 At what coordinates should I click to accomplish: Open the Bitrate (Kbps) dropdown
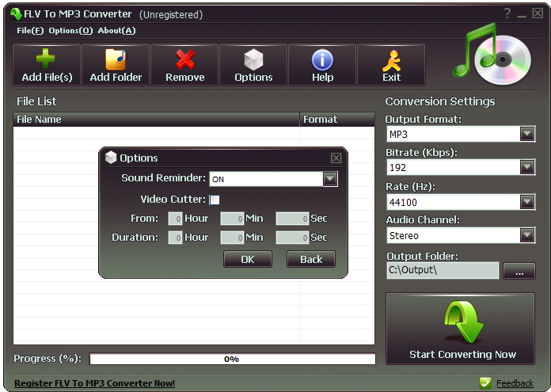[x=527, y=167]
